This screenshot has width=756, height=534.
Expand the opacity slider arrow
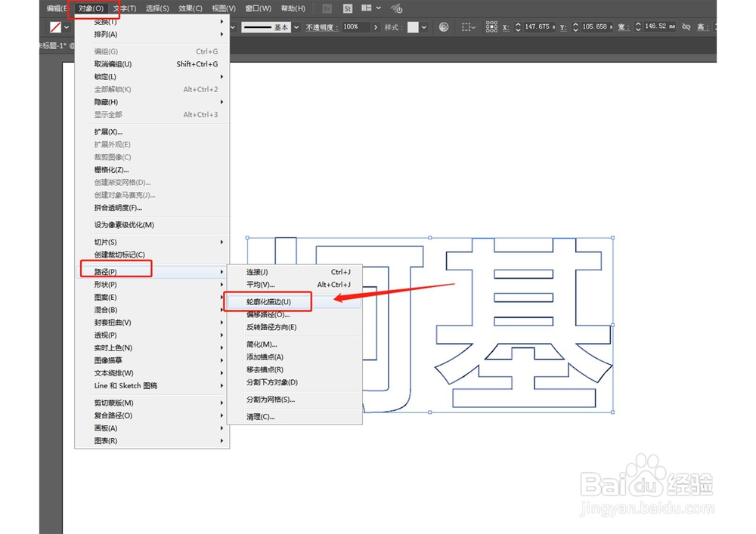coord(376,27)
